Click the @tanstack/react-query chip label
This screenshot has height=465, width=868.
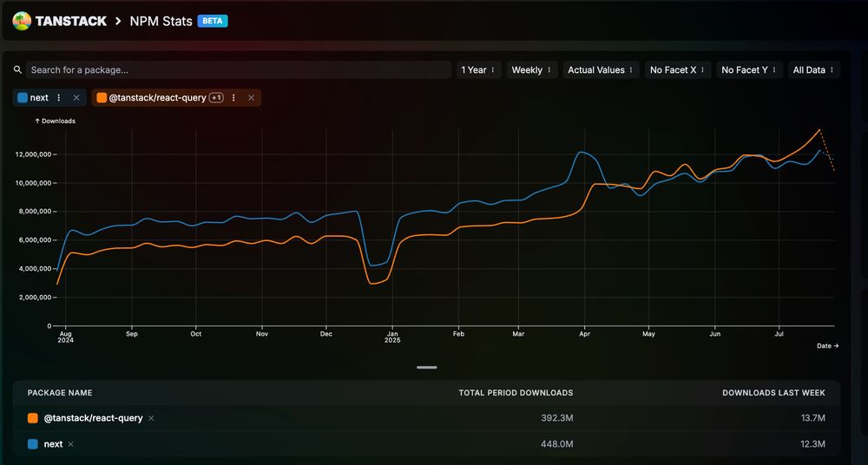158,98
